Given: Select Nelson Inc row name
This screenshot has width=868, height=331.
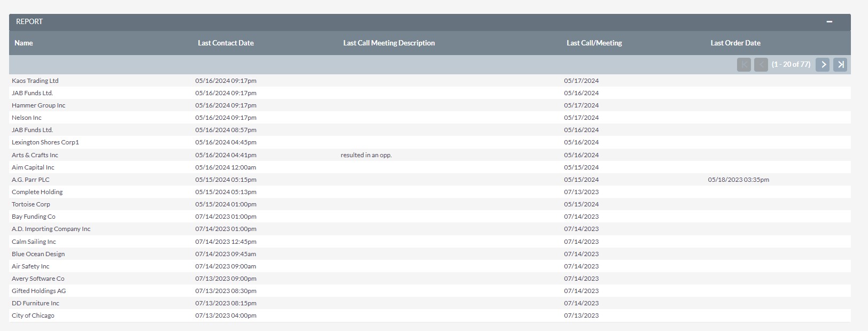Looking at the screenshot, I should click(27, 118).
